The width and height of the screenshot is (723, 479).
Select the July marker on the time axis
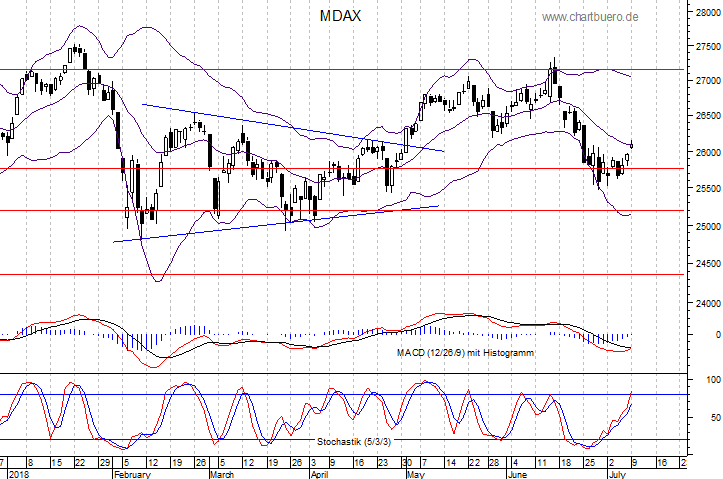coord(620,475)
